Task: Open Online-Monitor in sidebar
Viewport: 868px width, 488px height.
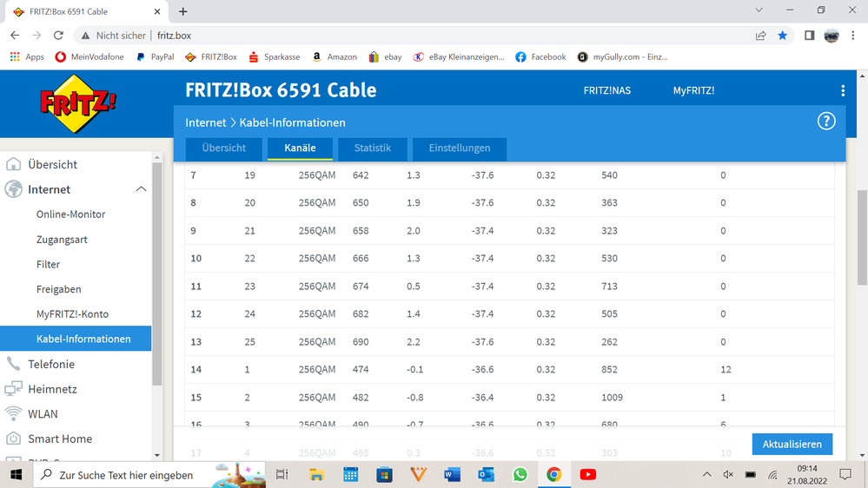Action: 71,214
